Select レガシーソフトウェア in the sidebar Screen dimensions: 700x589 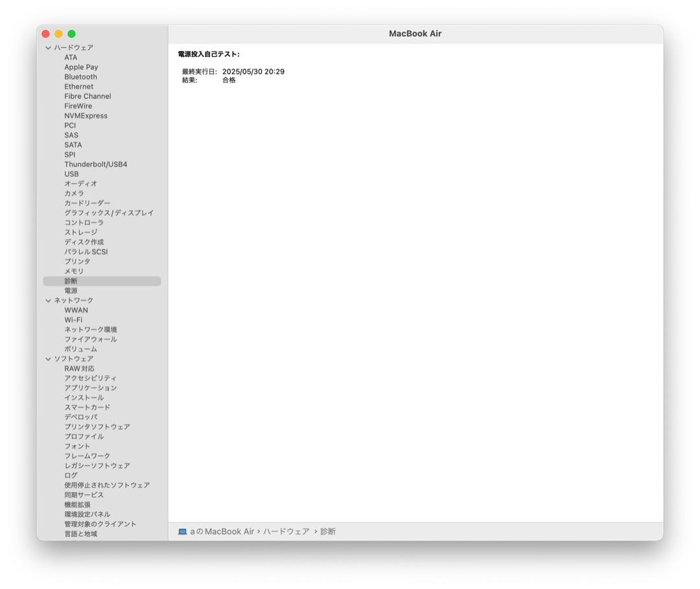pyautogui.click(x=97, y=466)
